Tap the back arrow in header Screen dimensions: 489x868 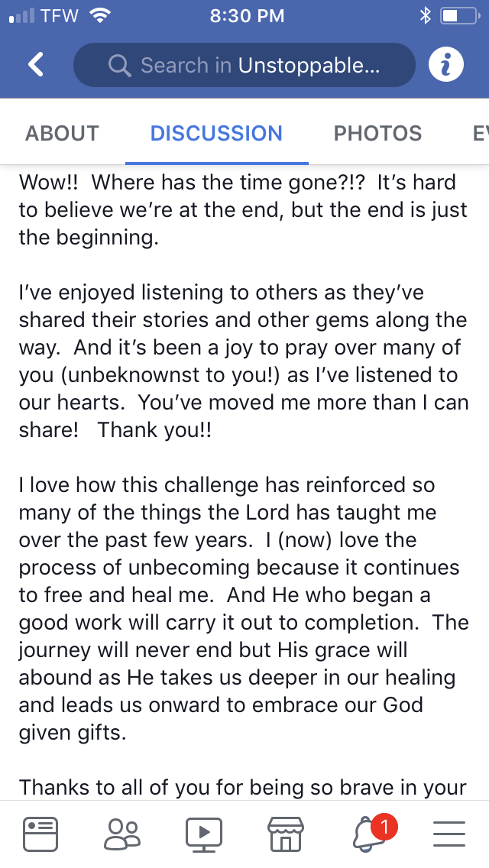click(x=35, y=65)
